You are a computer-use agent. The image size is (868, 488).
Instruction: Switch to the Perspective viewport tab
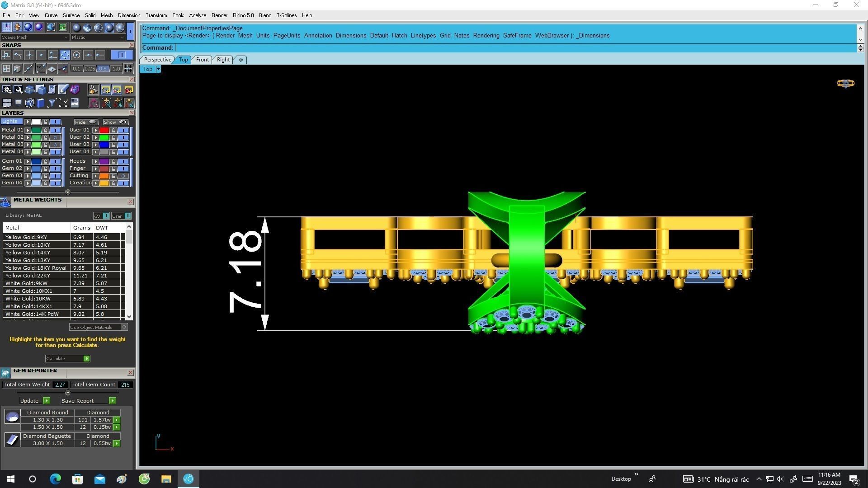pyautogui.click(x=157, y=60)
